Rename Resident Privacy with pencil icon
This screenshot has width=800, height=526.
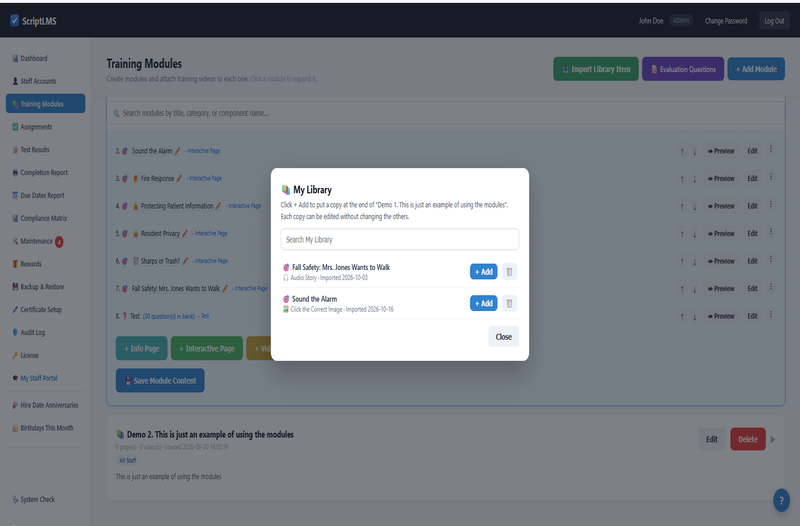[x=185, y=234]
